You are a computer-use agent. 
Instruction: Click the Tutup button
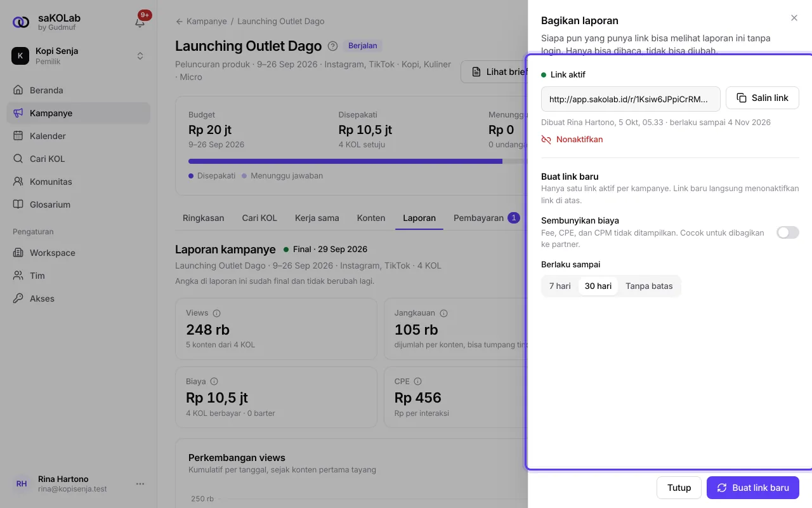coord(679,488)
